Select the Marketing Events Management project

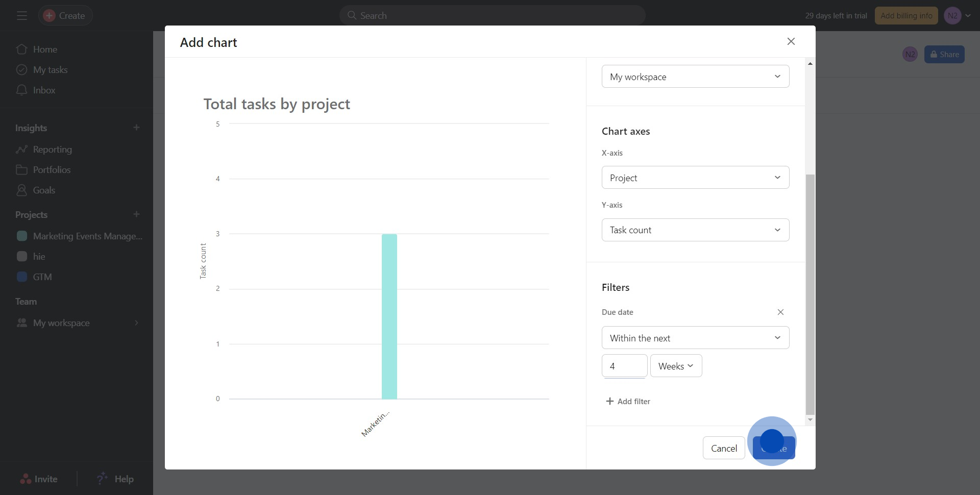point(87,236)
